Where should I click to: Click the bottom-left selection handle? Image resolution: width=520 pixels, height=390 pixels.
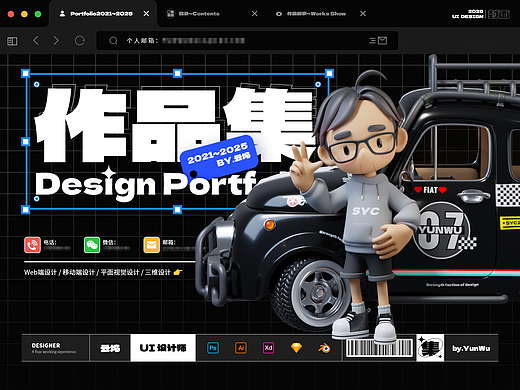25,210
